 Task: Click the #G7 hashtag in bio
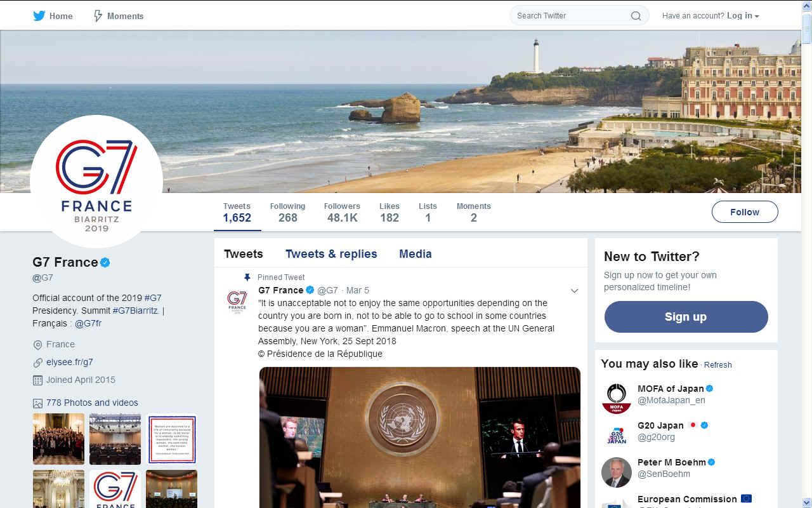tap(153, 298)
